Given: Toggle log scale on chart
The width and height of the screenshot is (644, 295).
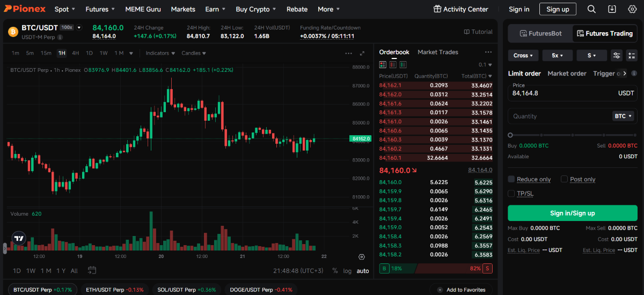Looking at the screenshot, I should (x=347, y=271).
